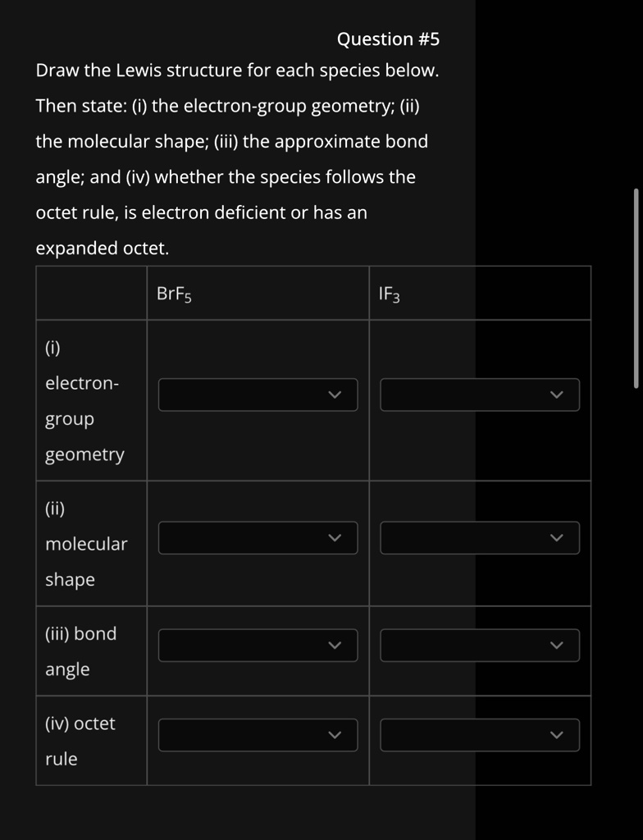Open the bond angle dropdown for IF3

[480, 645]
